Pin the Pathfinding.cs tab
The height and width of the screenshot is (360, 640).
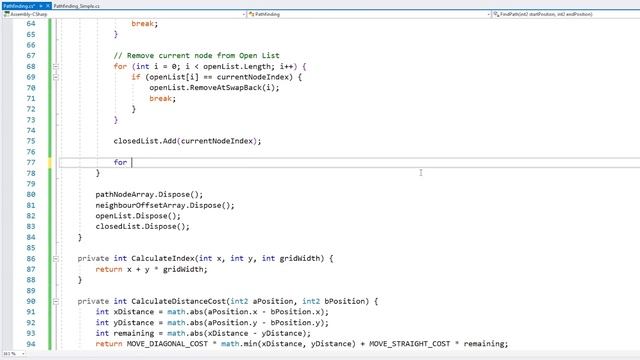[41, 6]
